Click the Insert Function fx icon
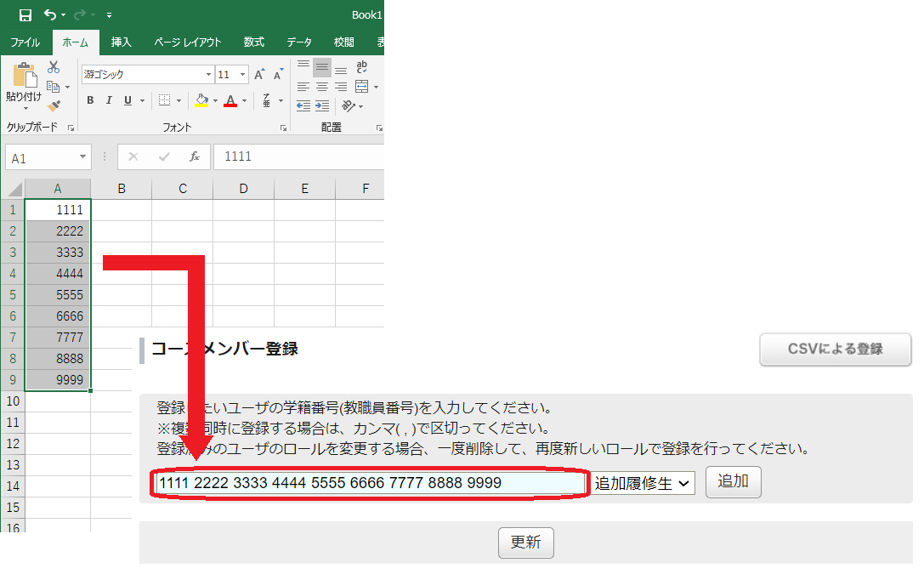Screen dimensions: 924x574 click(195, 157)
